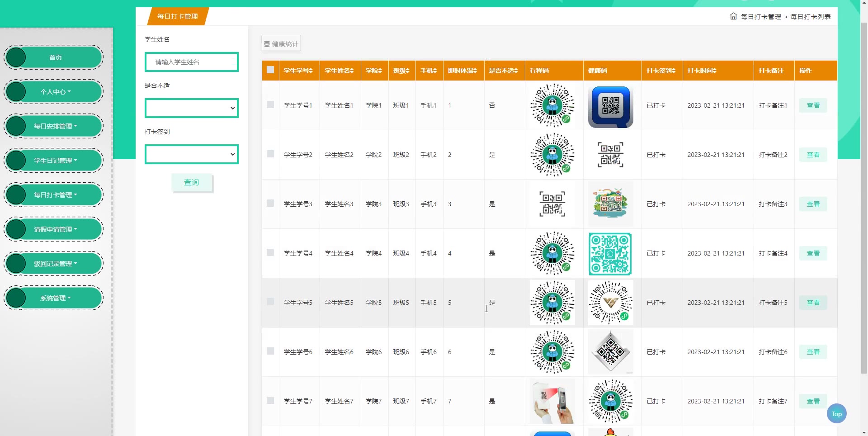Open the 行程码 image for 学生学号3
868x436 pixels.
(x=552, y=204)
